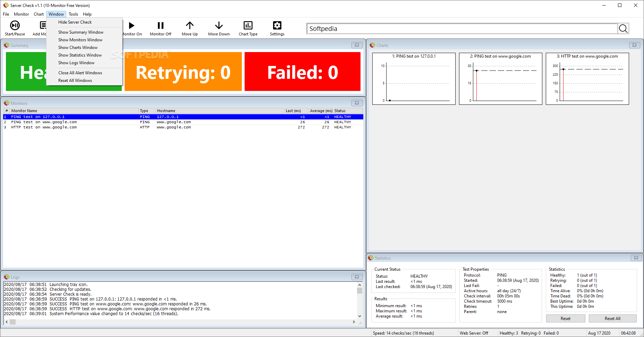Click the Monitors panel title icon
Screen dimensions: 644x337
7,103
